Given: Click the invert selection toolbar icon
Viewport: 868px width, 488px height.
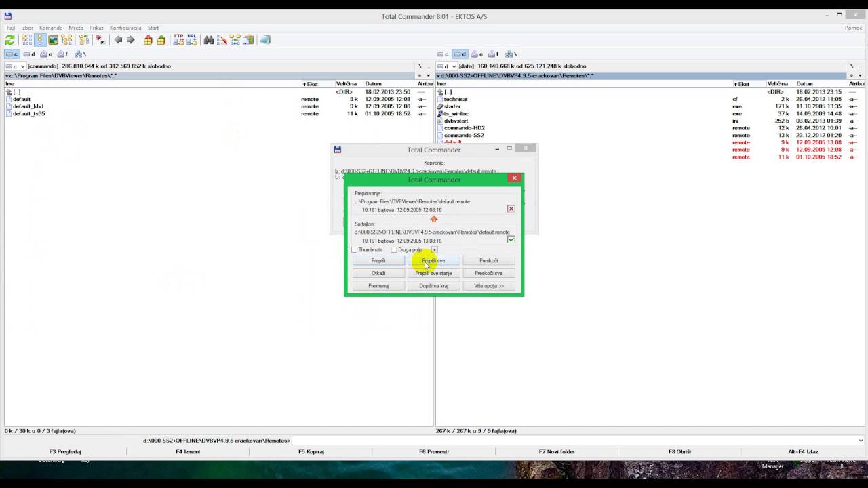Looking at the screenshot, I should (x=100, y=40).
